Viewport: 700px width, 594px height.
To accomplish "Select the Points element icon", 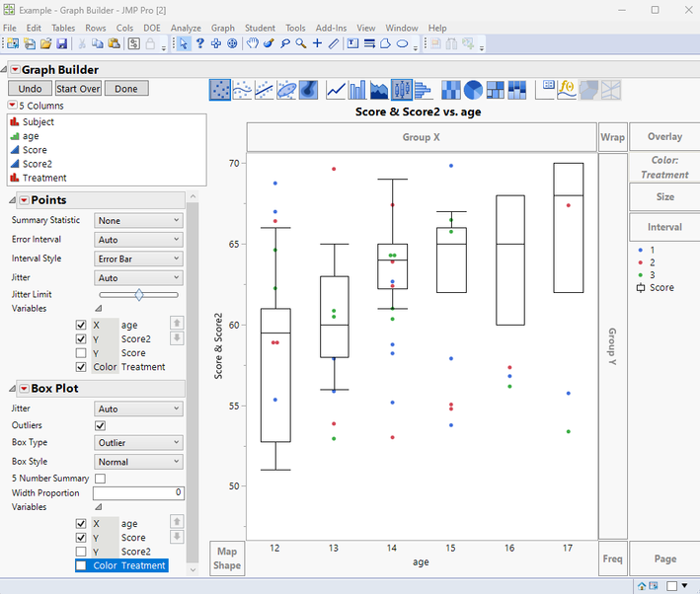I will pos(220,90).
